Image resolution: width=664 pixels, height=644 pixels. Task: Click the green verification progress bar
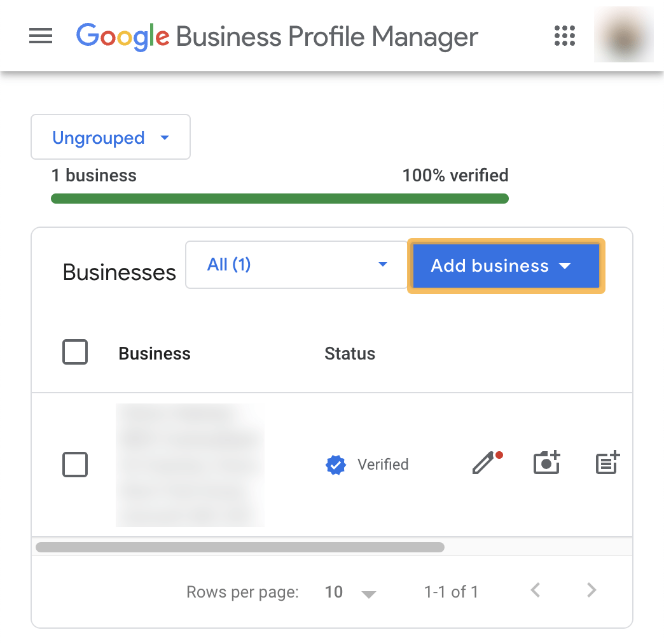pyautogui.click(x=279, y=198)
